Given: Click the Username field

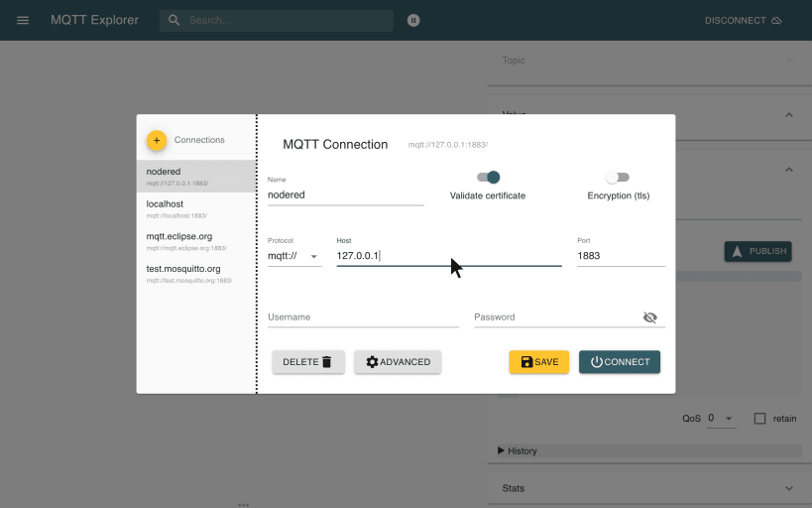Looking at the screenshot, I should [x=363, y=317].
